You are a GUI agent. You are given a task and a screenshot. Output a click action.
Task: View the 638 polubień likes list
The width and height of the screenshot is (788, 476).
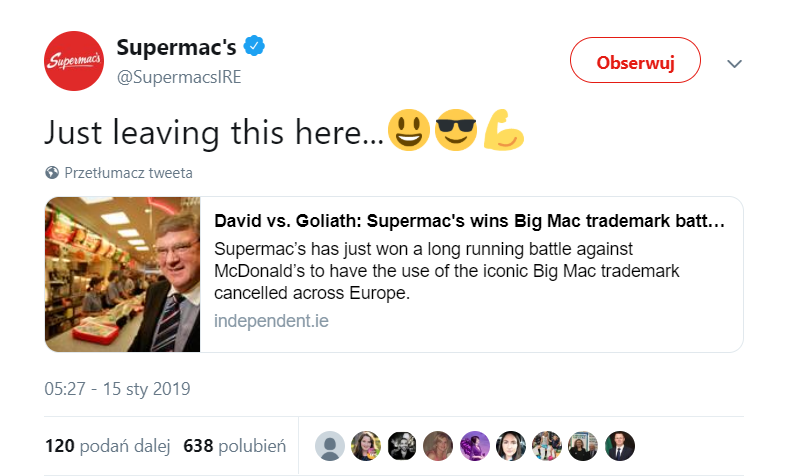click(x=235, y=445)
